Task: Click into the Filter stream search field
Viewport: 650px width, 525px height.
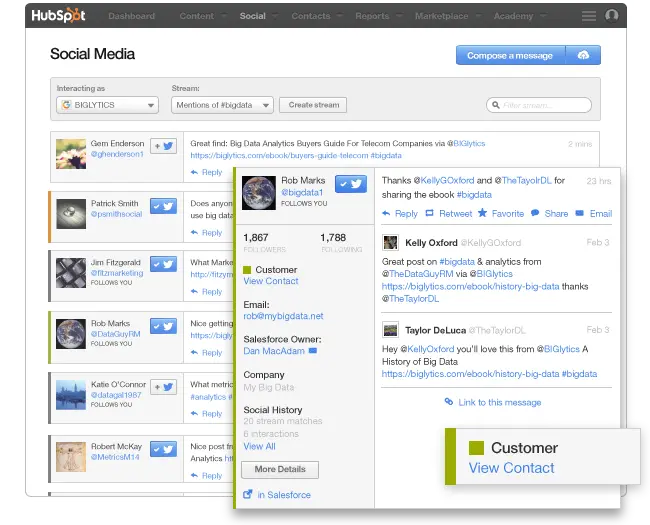Action: (539, 105)
